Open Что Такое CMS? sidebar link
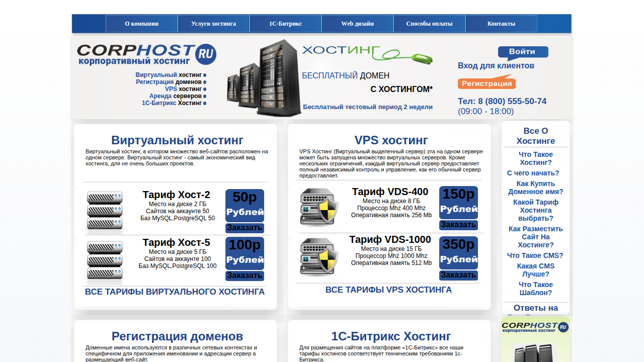The height and width of the screenshot is (362, 644). pyautogui.click(x=535, y=255)
